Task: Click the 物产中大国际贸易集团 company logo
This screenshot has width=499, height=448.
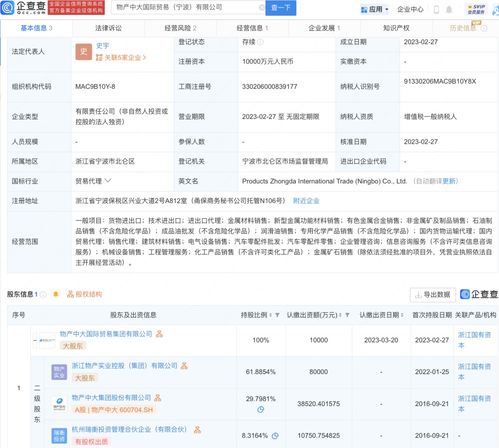Action: tap(47, 340)
